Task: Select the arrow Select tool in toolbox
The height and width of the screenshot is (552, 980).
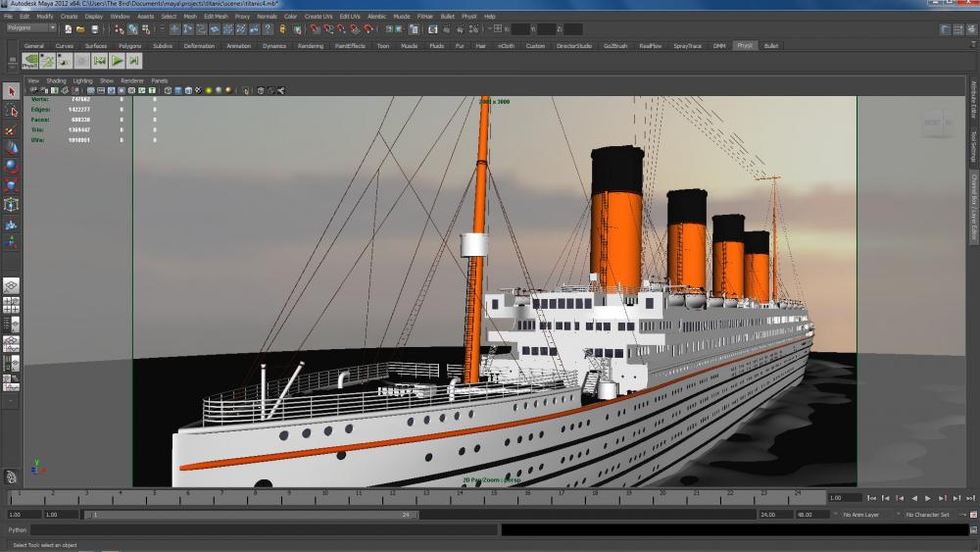Action: tap(12, 91)
